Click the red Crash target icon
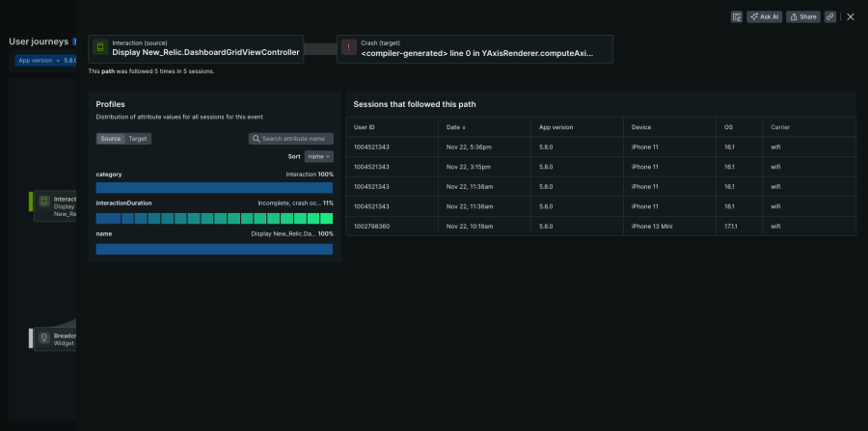868x431 pixels. pos(348,48)
